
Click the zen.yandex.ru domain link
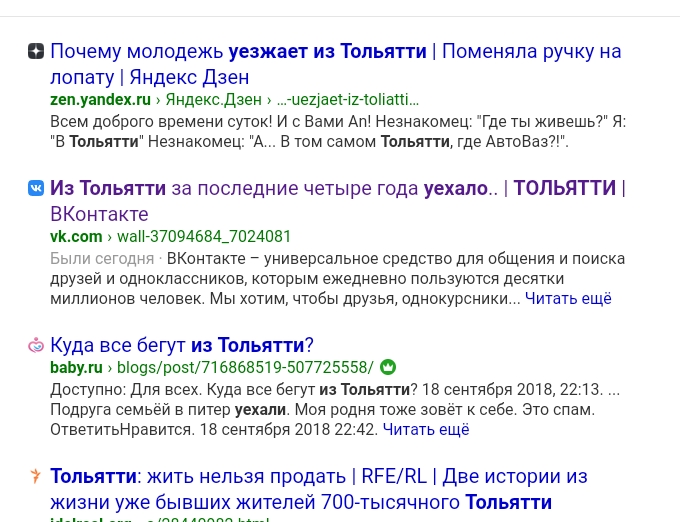[101, 100]
